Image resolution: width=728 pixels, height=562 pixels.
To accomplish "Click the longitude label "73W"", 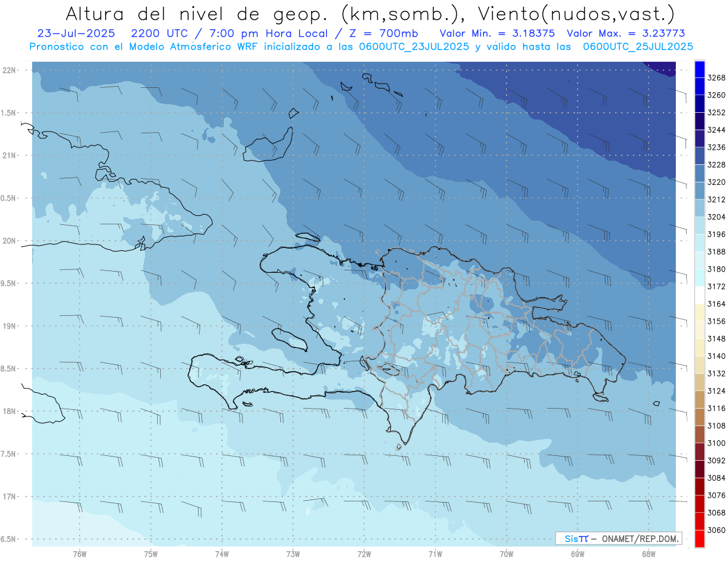I will click(x=293, y=554).
